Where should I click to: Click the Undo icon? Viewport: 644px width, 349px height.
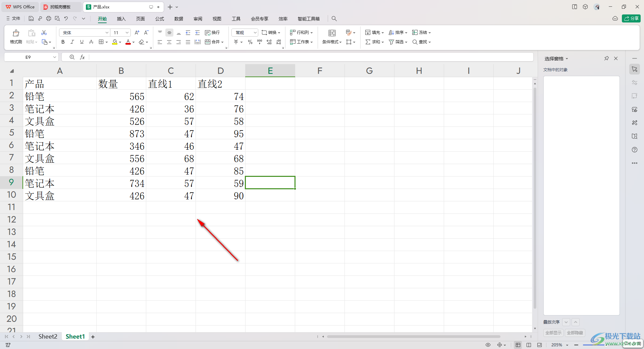[x=66, y=18]
